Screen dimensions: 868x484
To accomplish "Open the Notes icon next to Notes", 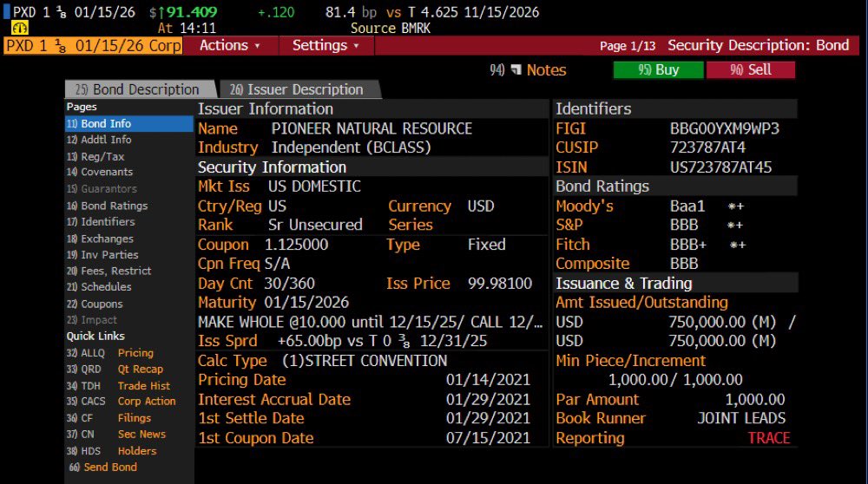I will pyautogui.click(x=516, y=69).
